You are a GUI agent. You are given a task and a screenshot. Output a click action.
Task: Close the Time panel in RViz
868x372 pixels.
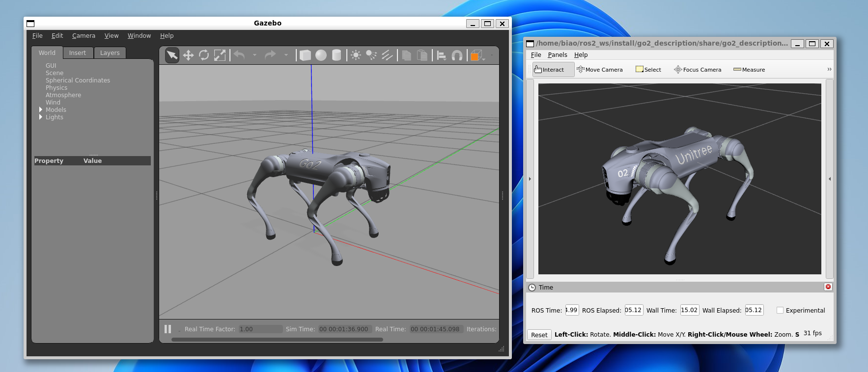click(828, 287)
